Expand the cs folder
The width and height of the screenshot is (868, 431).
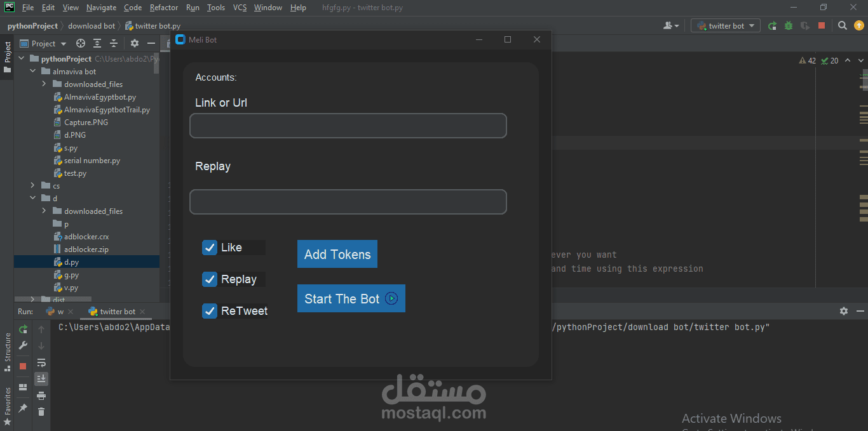point(32,186)
